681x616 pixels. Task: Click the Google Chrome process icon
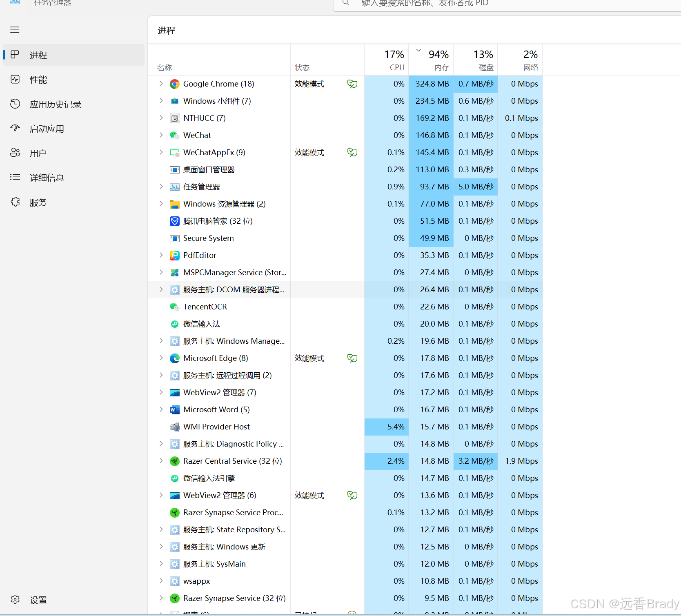[175, 84]
